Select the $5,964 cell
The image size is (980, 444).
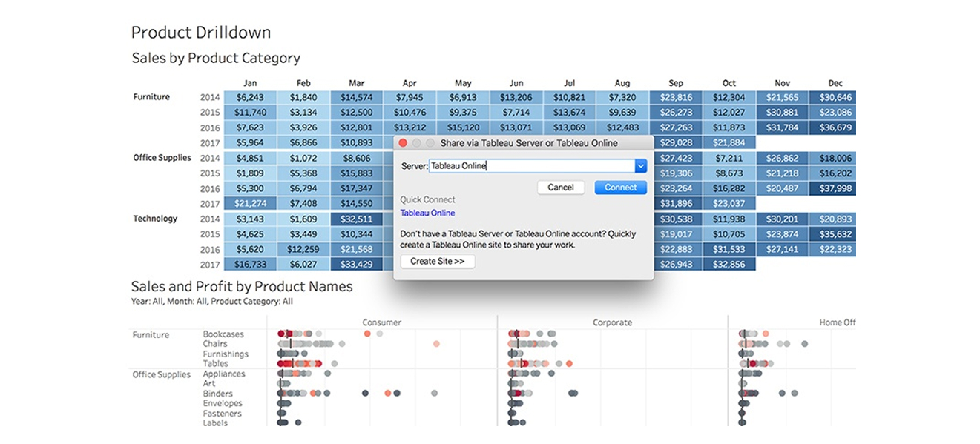tap(250, 142)
